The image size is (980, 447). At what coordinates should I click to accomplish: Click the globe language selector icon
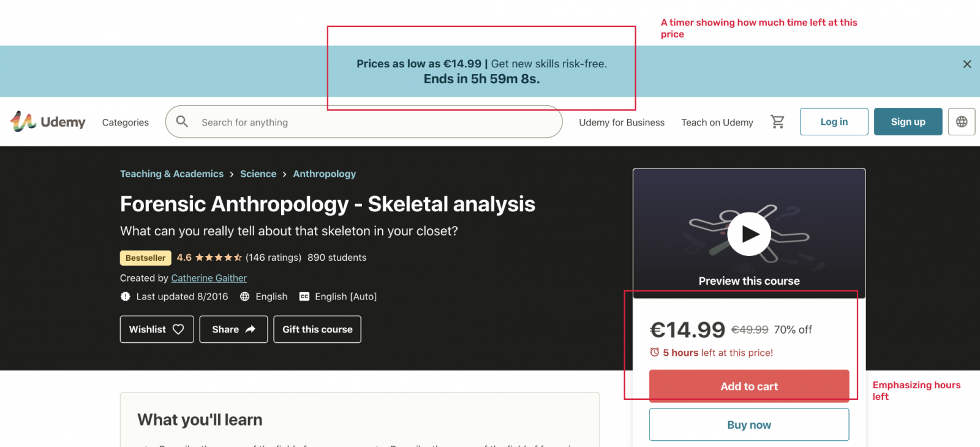coord(961,122)
